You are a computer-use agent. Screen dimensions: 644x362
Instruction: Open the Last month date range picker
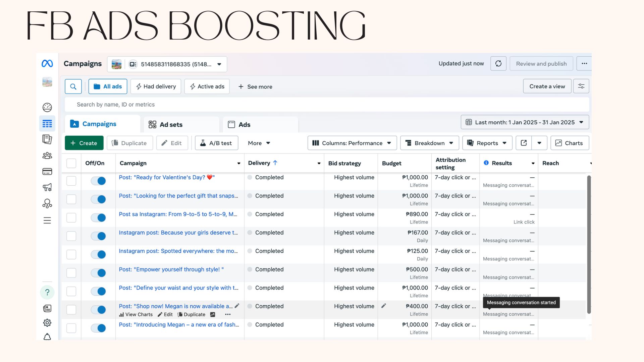click(x=525, y=122)
